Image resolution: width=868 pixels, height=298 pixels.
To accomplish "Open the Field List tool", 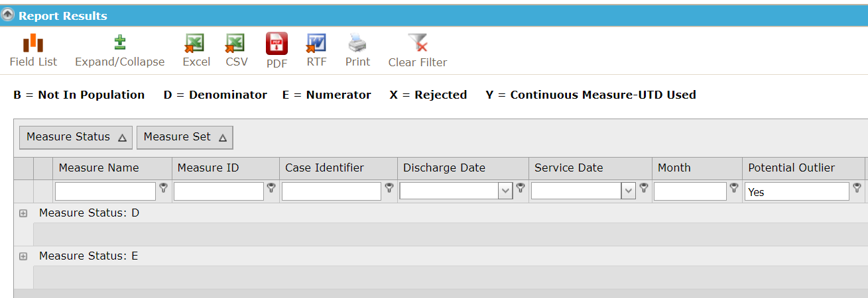I will coord(33,51).
